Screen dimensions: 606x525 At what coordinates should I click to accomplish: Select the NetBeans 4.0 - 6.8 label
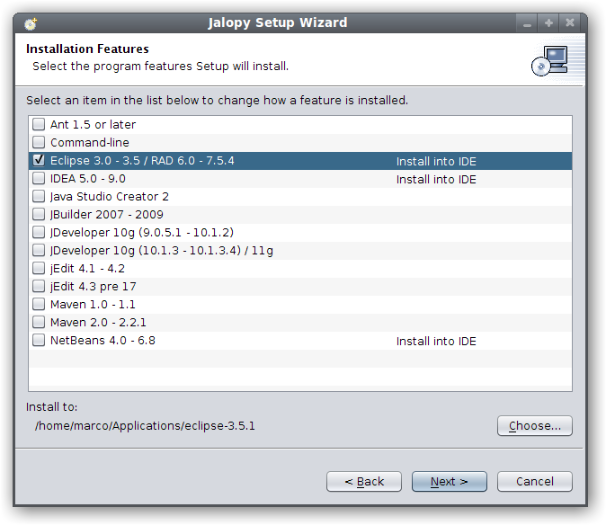click(x=103, y=340)
